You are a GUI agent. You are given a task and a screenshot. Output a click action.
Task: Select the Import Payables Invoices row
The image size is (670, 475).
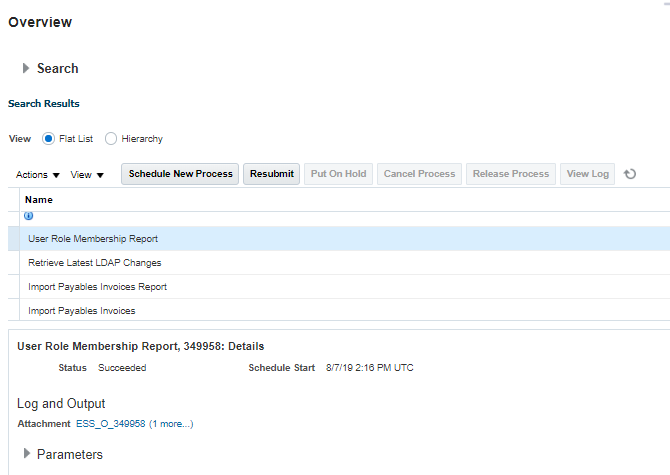[x=339, y=311]
